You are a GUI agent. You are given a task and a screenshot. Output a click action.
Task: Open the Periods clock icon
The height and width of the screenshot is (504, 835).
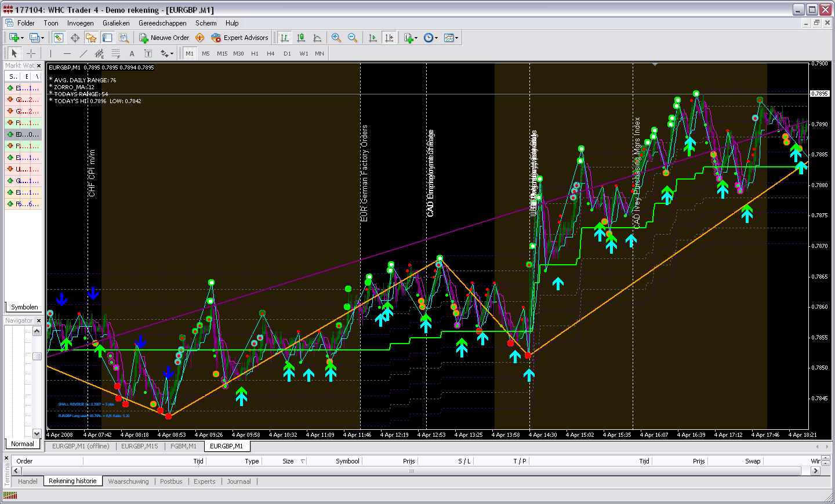(428, 38)
